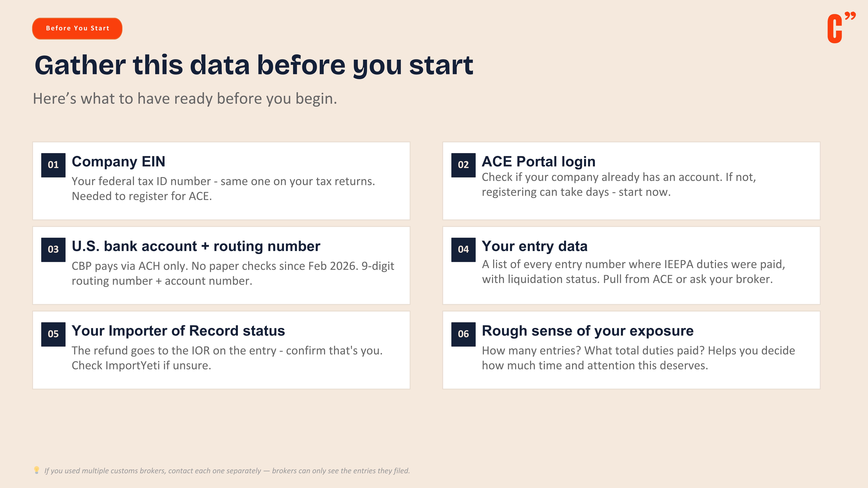Image resolution: width=868 pixels, height=488 pixels.
Task: Open the Company EIN heading
Action: pos(118,162)
